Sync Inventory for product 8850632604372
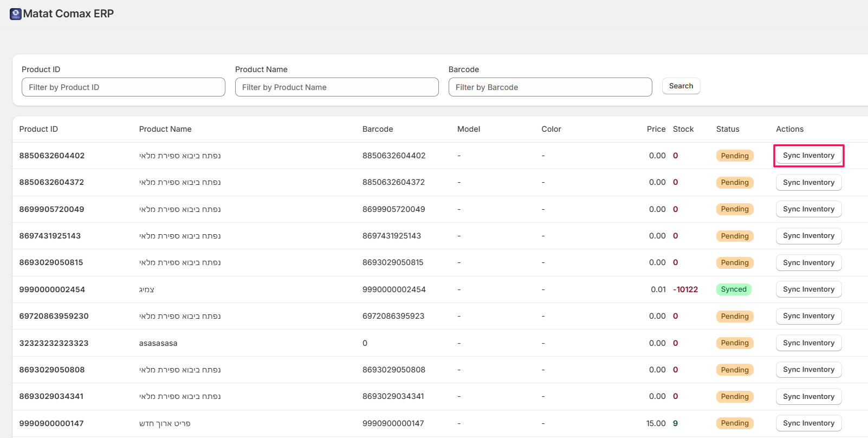 coord(808,183)
